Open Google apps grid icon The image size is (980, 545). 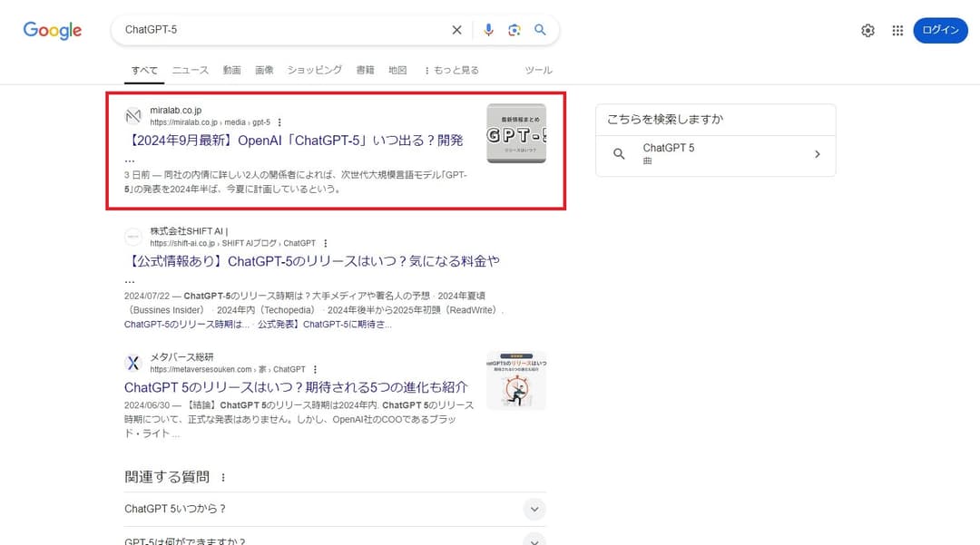pos(897,31)
